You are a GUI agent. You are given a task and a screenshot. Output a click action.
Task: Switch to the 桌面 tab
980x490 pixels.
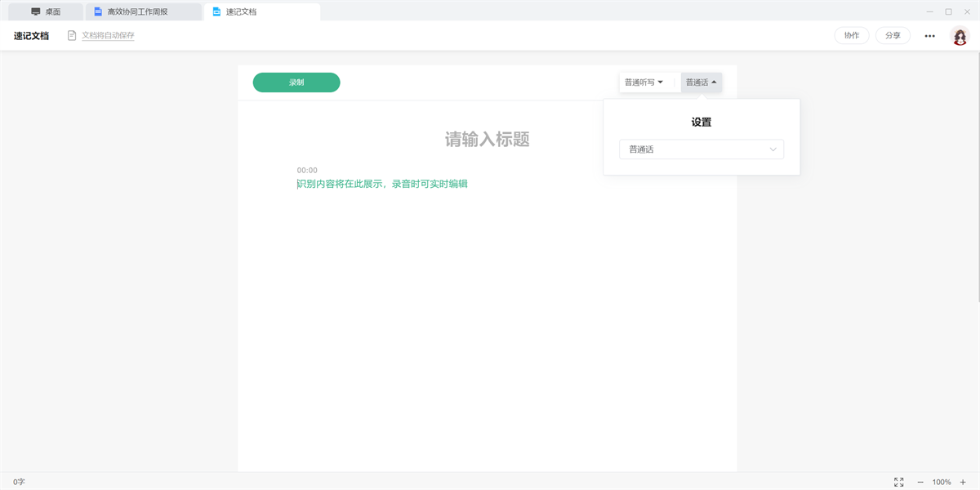(x=46, y=12)
